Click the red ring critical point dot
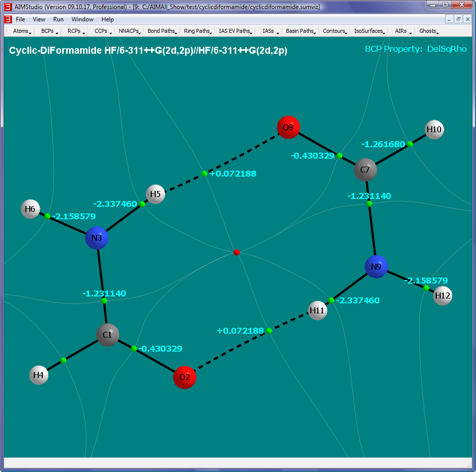The image size is (476, 472). (237, 253)
